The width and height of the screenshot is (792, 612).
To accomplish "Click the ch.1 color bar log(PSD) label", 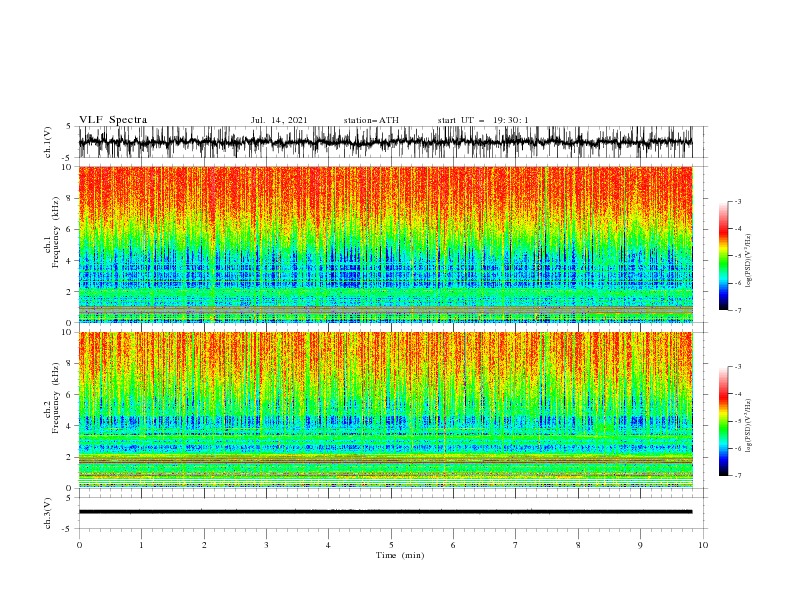I will [748, 261].
